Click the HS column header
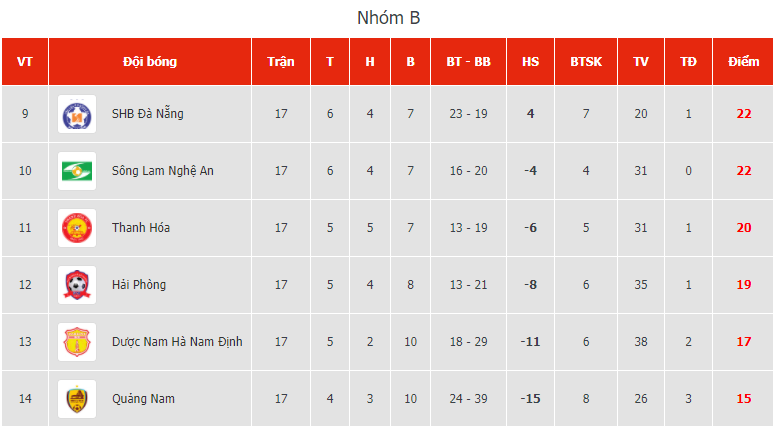The image size is (773, 426). click(x=530, y=62)
